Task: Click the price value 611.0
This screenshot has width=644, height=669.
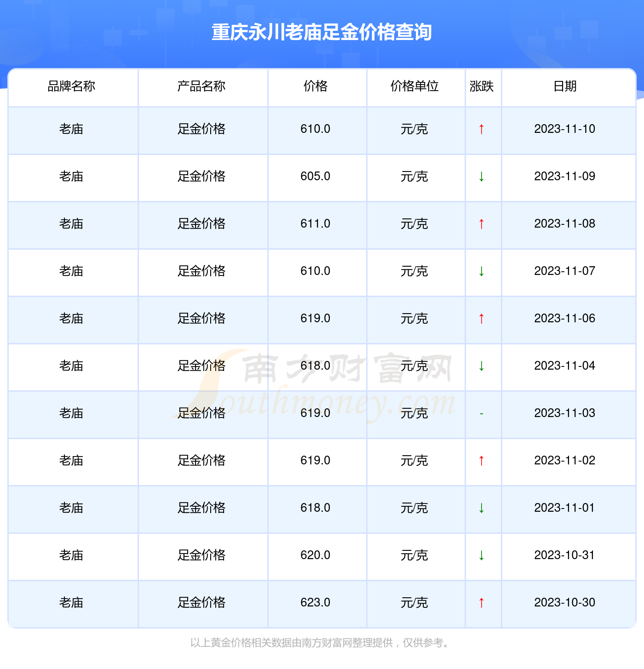Action: pos(316,224)
